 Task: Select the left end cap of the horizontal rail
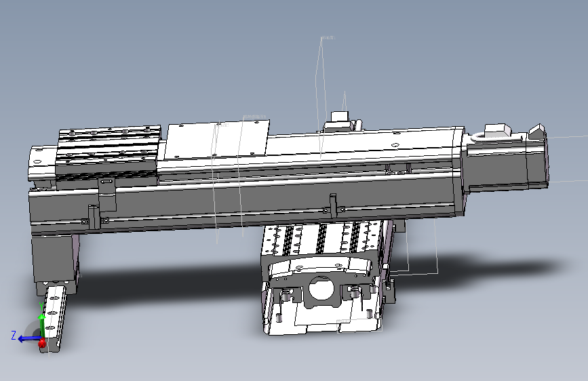pos(41,164)
